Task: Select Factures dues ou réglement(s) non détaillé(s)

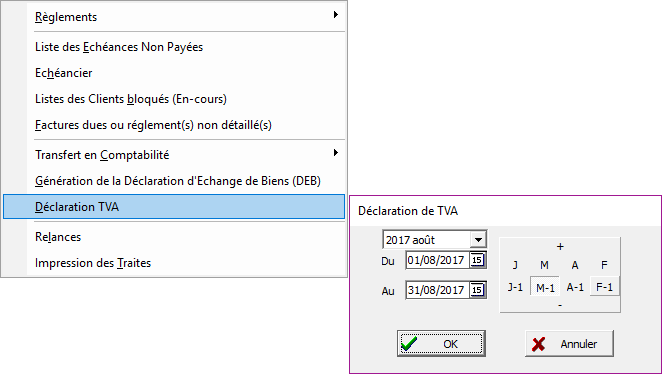Action: (x=174, y=125)
